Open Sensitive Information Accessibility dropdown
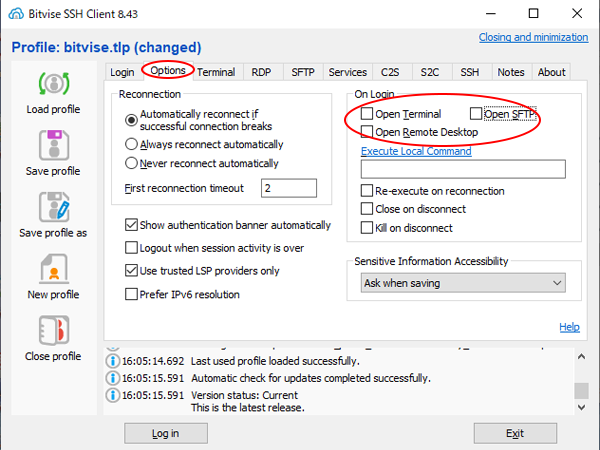The height and width of the screenshot is (450, 600). point(463,283)
